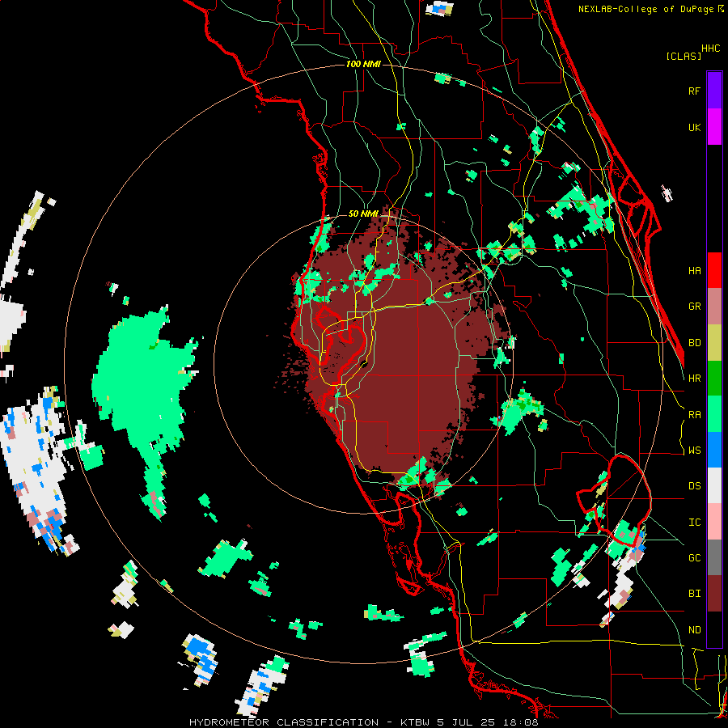Click the DS legend label
This screenshot has height=728, width=728.
pyautogui.click(x=694, y=486)
